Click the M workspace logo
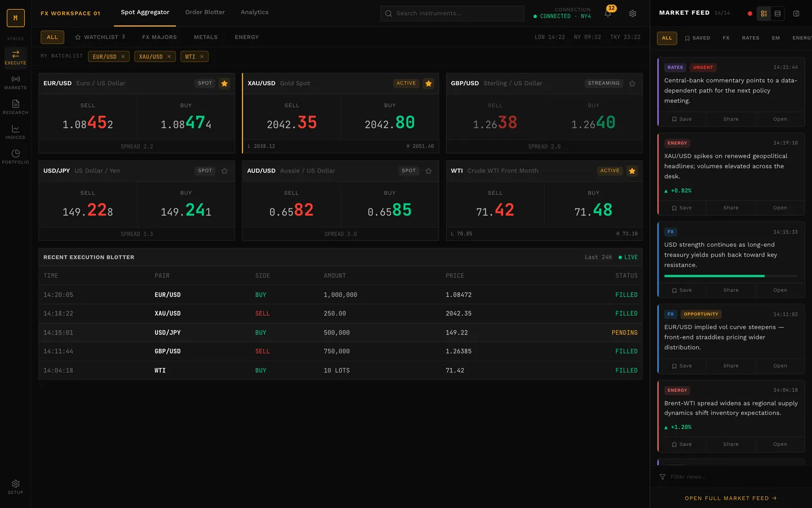The image size is (812, 508). 15,18
